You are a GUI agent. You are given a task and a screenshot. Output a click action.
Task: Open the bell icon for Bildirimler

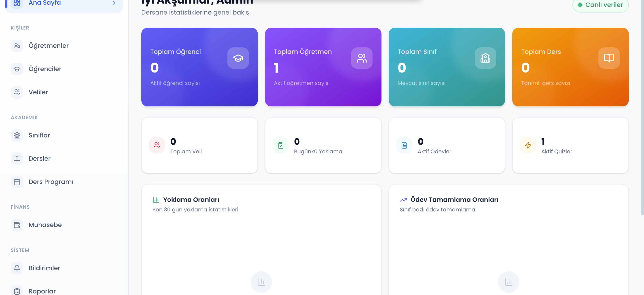pyautogui.click(x=17, y=268)
